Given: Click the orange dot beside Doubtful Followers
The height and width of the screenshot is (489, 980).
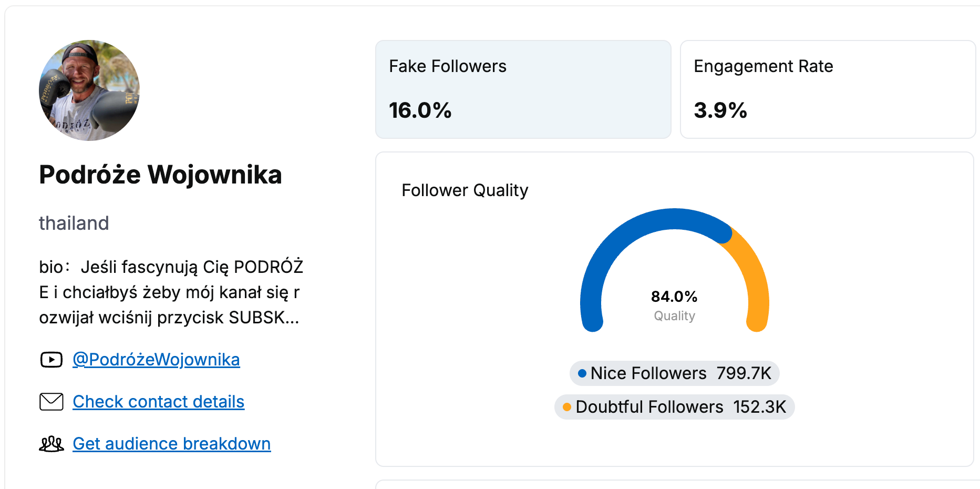Looking at the screenshot, I should point(567,407).
